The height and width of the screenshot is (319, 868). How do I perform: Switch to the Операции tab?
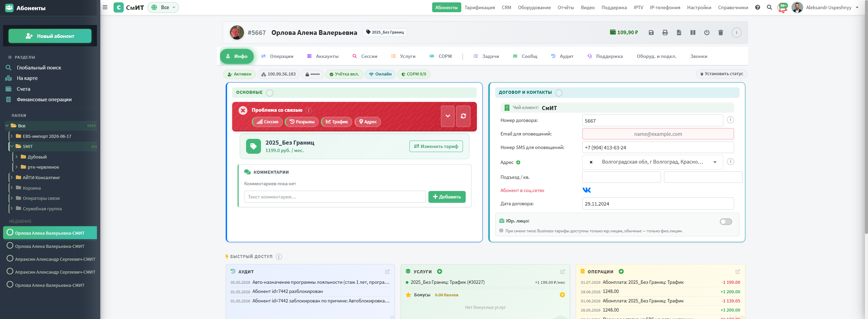(278, 56)
